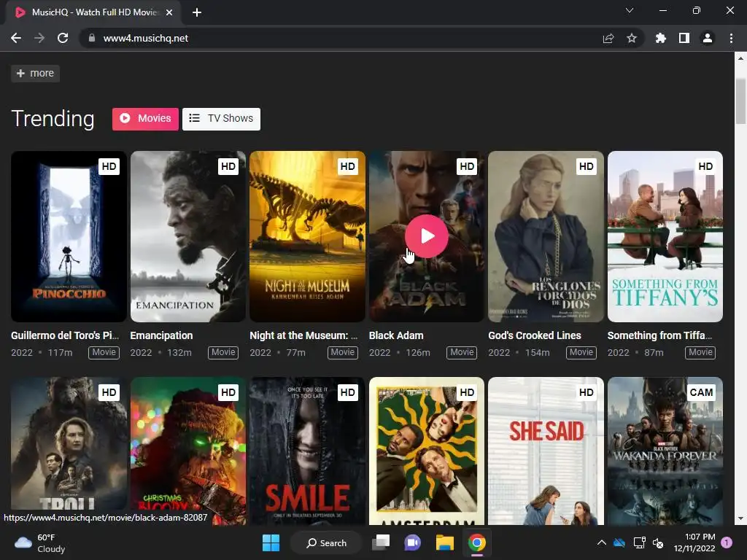
Task: Open the clock showing 1:07 PM
Action: (x=694, y=542)
